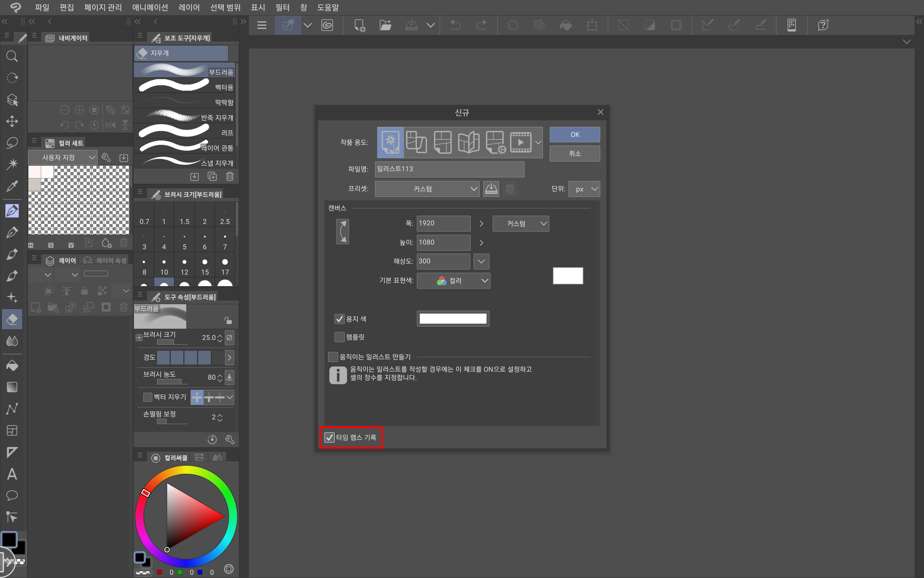Select the Eyedropper tool
Viewport: 924px width, 578px height.
point(12,186)
